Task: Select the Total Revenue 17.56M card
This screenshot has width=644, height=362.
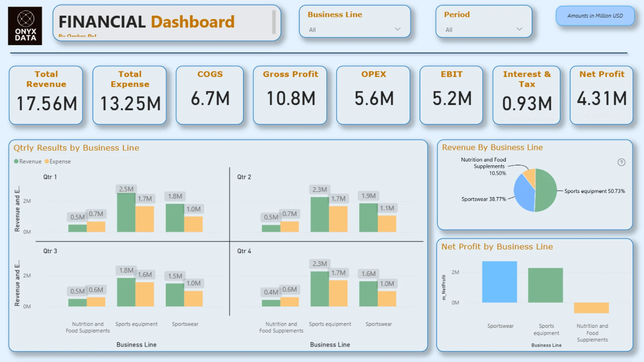Action: click(x=46, y=95)
